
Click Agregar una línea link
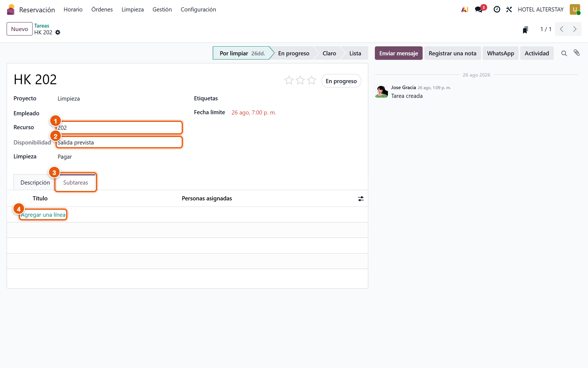click(43, 215)
